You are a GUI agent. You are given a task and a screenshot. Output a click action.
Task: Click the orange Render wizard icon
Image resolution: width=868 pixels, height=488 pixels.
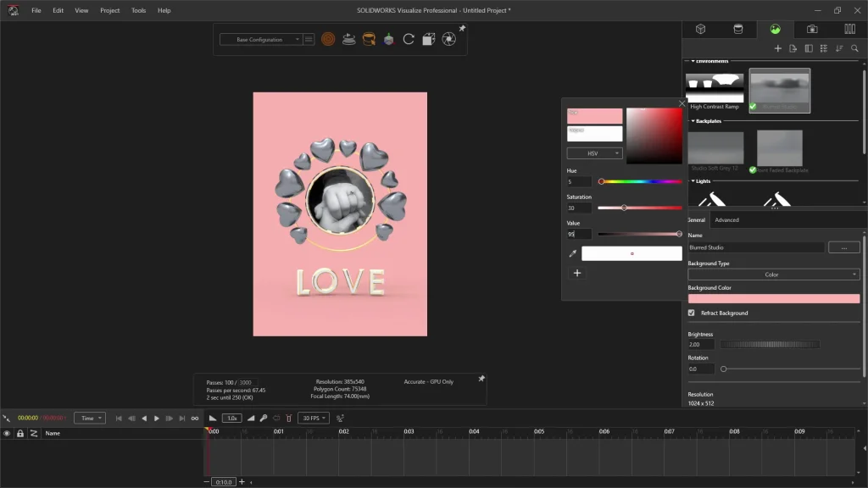[328, 39]
